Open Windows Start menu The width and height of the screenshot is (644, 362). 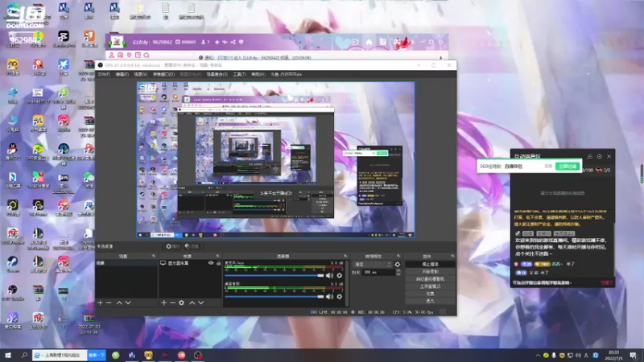tap(8, 355)
